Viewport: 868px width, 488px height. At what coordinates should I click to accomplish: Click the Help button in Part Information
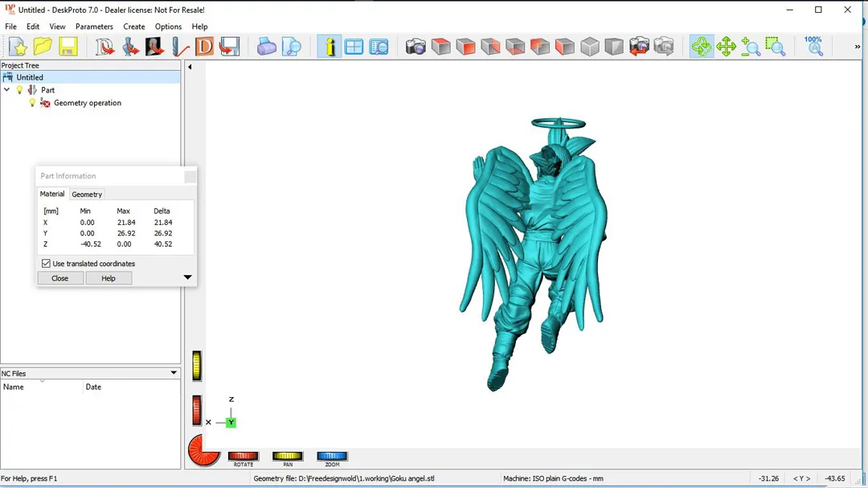pyautogui.click(x=108, y=278)
